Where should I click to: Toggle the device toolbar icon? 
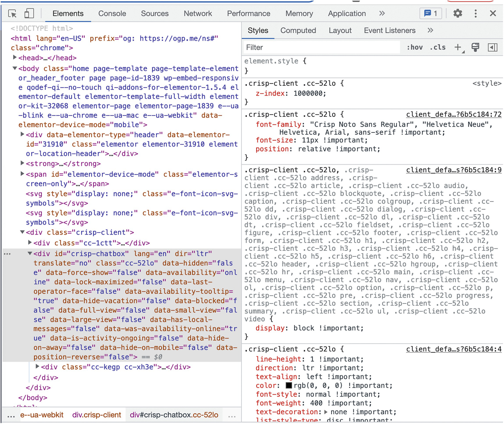coord(29,13)
